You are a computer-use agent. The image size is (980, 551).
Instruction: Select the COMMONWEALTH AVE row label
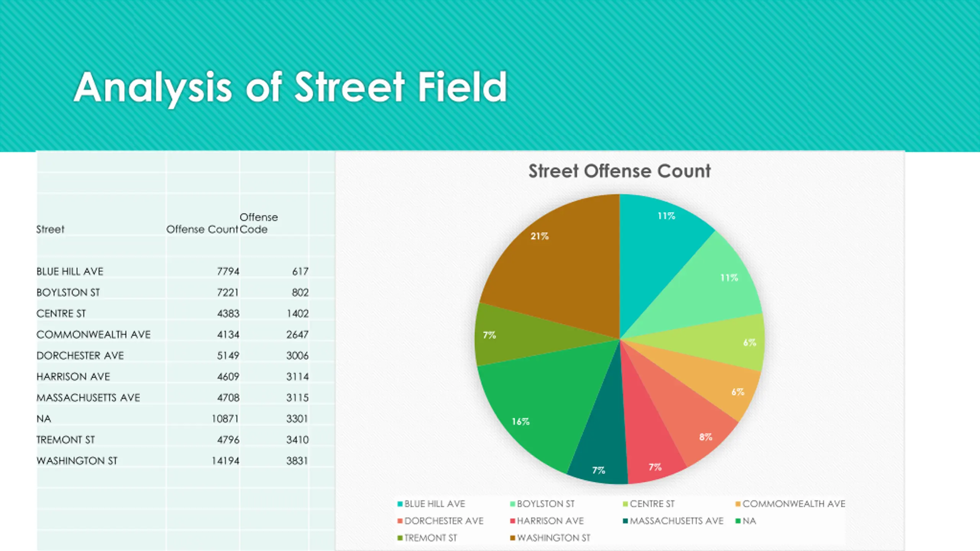(x=93, y=334)
